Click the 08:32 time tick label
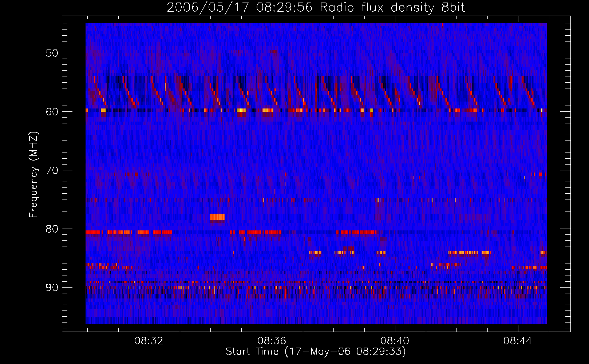Image resolution: width=589 pixels, height=364 pixels. coord(149,341)
